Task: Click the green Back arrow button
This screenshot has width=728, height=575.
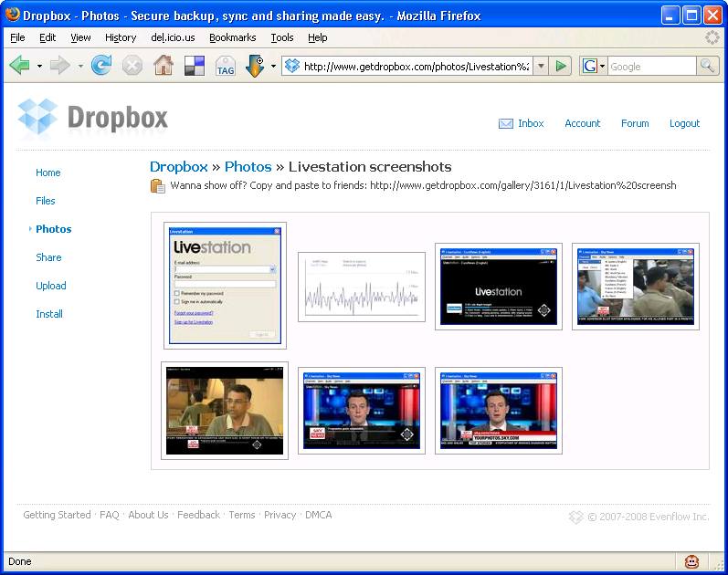Action: pos(19,66)
